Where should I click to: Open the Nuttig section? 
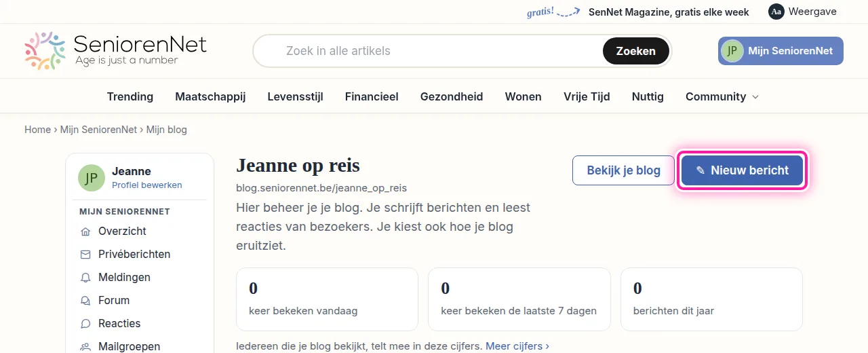coord(648,96)
